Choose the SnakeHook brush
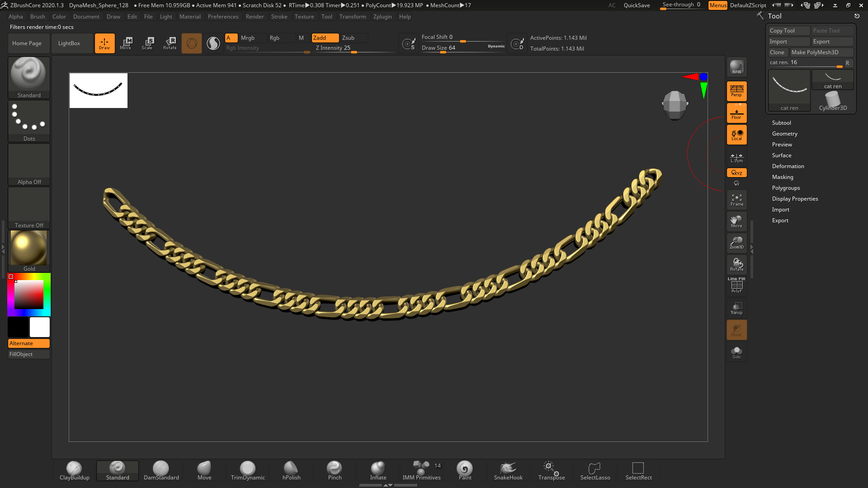The image size is (868, 488). click(508, 471)
